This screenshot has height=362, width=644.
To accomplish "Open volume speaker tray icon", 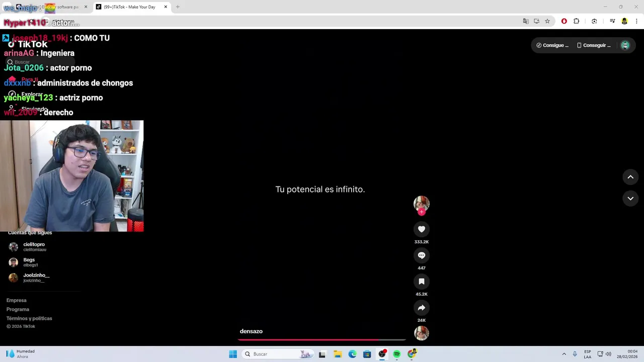I will click(608, 354).
